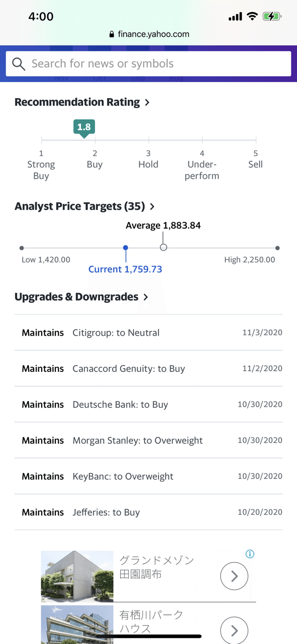Open the Morgan Stanley: to Overweight row

click(x=148, y=440)
